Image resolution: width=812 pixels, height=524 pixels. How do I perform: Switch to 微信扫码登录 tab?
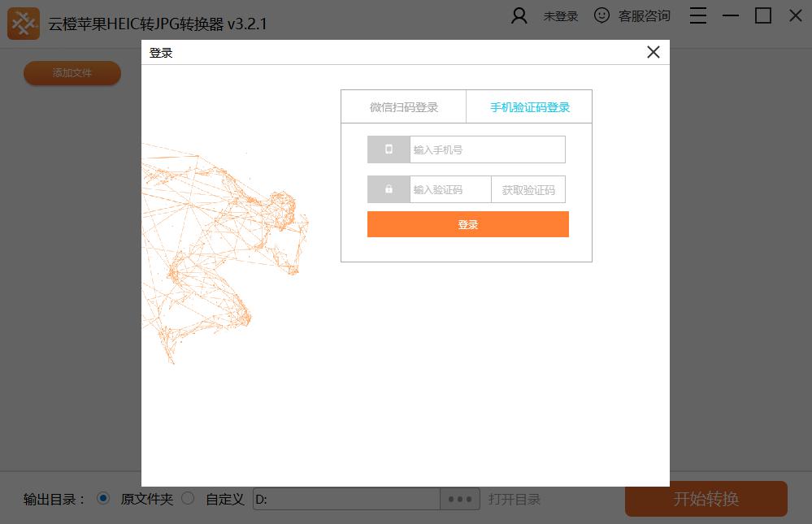coord(403,107)
